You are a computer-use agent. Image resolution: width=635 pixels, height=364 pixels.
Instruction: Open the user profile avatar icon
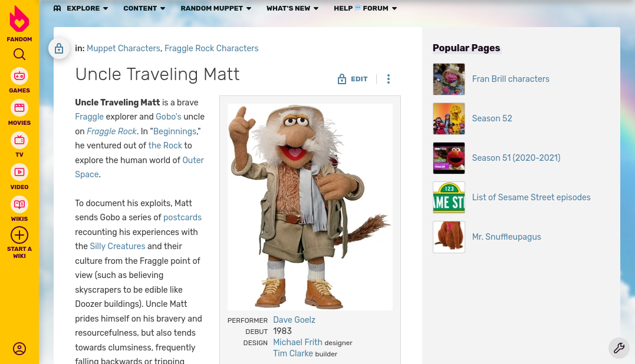point(19,349)
